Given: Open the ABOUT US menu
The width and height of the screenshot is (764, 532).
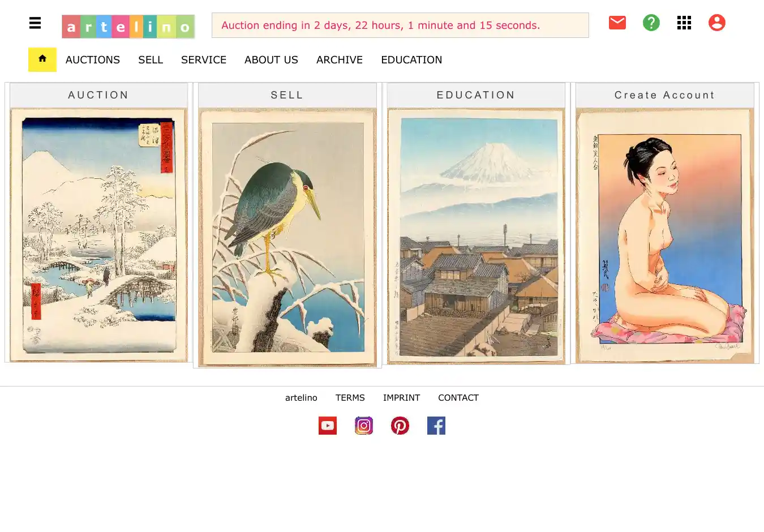Looking at the screenshot, I should 271,60.
